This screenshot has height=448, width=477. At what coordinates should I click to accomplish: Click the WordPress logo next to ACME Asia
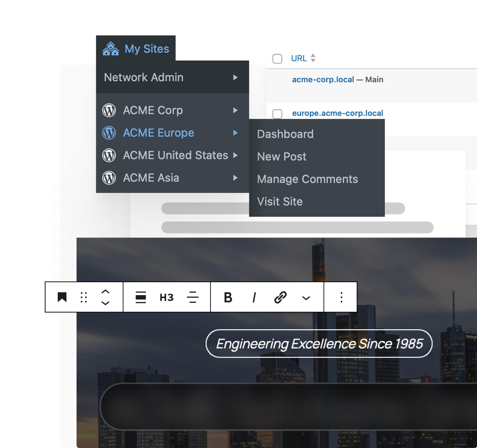pyautogui.click(x=109, y=178)
